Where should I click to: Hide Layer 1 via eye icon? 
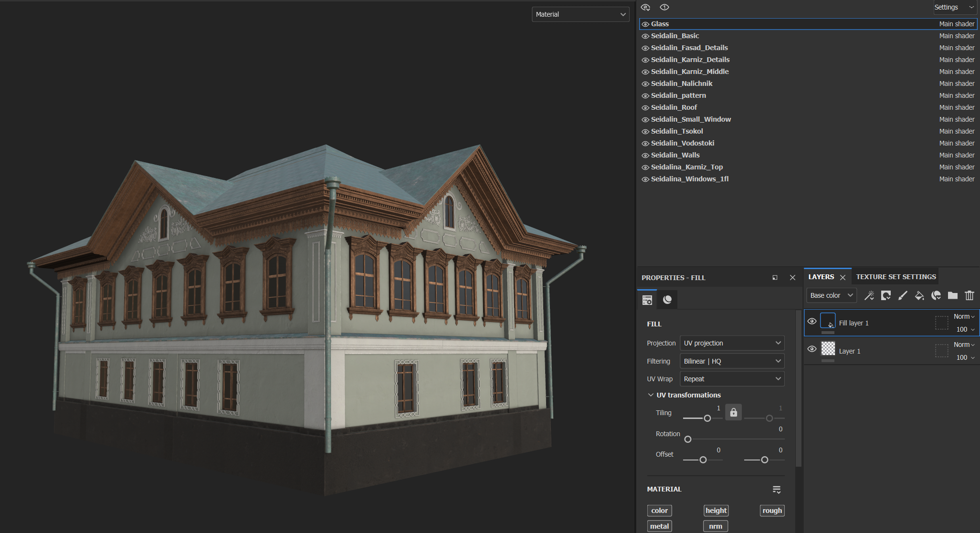(x=812, y=349)
